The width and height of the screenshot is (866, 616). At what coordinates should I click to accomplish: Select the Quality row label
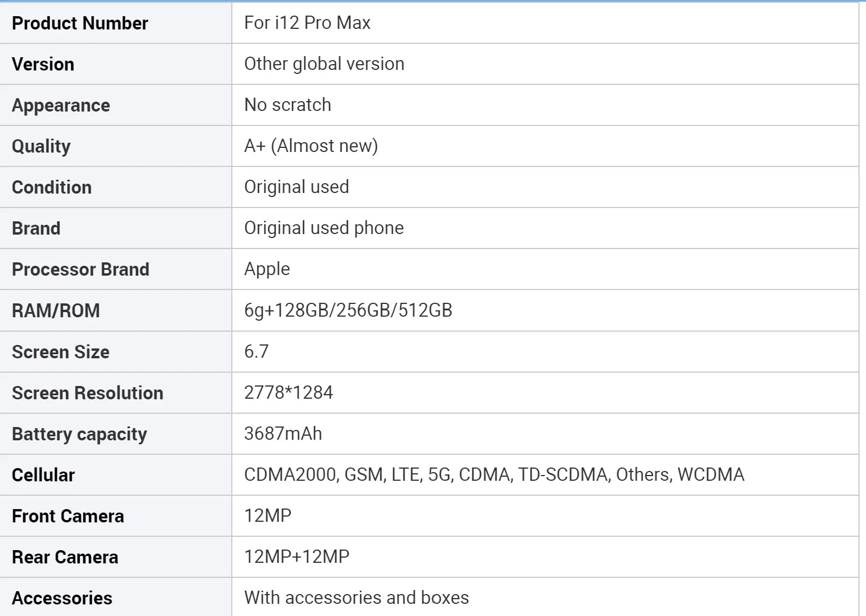(41, 146)
